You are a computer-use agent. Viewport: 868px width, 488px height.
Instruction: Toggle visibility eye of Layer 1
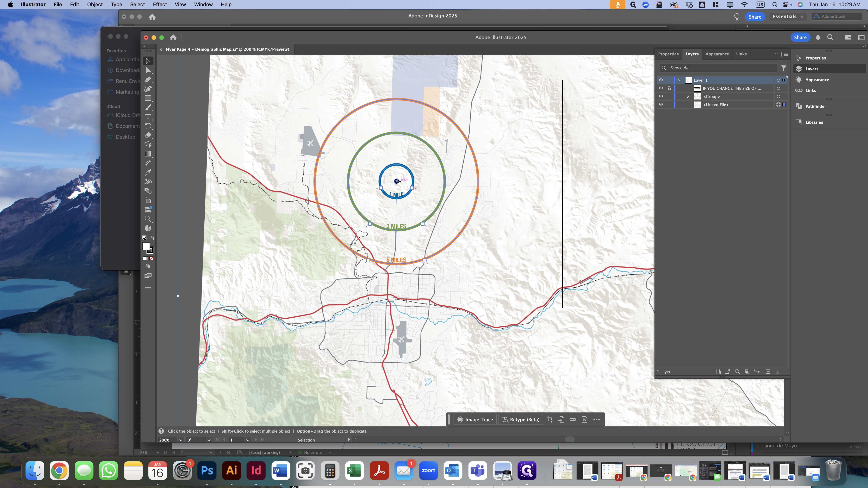[x=661, y=80]
